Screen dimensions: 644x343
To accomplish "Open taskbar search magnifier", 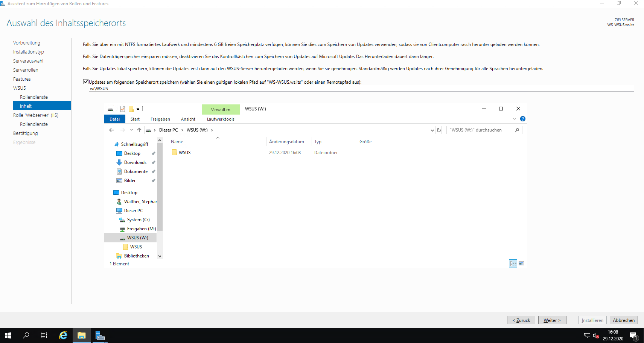I will pos(26,335).
